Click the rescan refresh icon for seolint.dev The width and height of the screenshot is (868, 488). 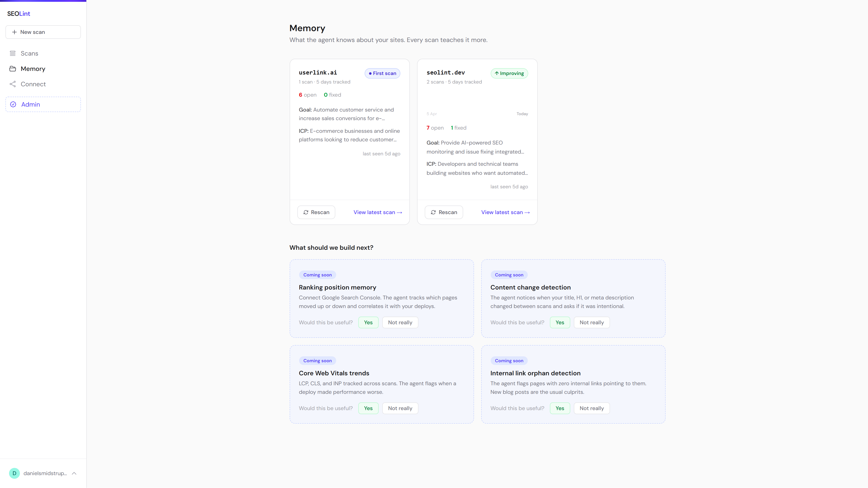[433, 212]
